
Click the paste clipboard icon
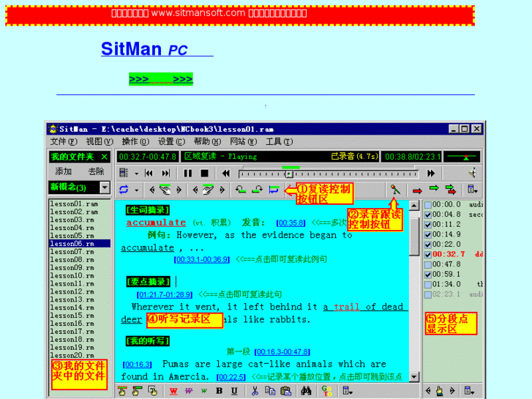pyautogui.click(x=286, y=391)
